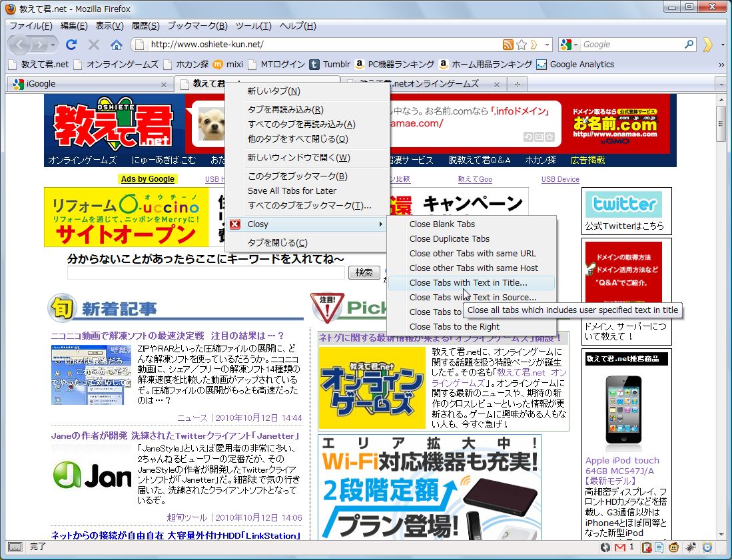Click the sync arrows status bar icon

pos(605,547)
